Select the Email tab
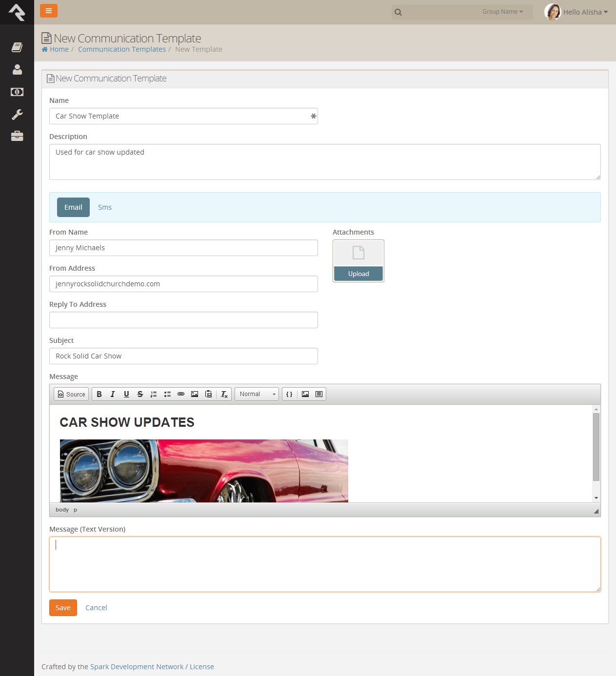 73,207
